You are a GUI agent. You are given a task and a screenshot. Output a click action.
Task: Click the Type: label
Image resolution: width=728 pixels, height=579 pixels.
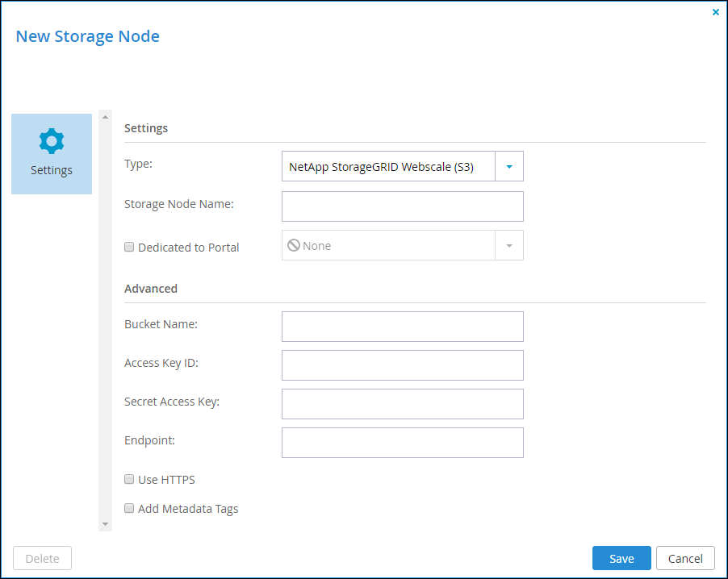[138, 164]
